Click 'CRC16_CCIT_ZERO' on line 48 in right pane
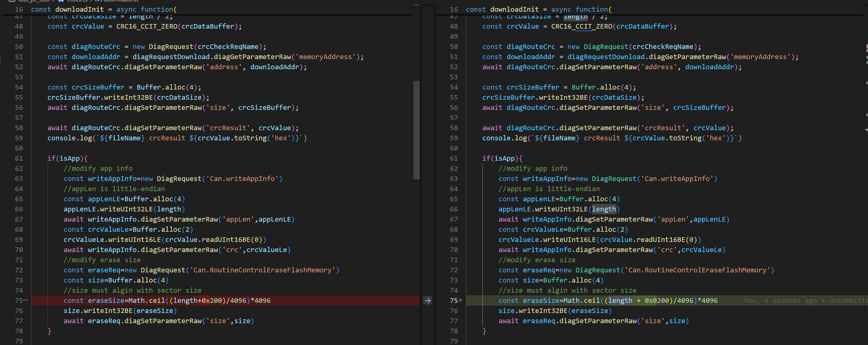This screenshot has width=868, height=345. [x=581, y=26]
